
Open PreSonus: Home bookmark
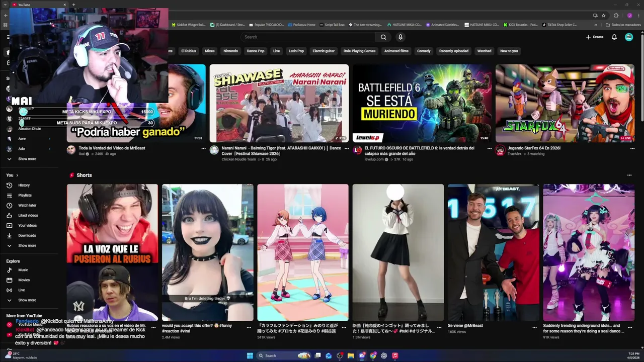pos(302,25)
